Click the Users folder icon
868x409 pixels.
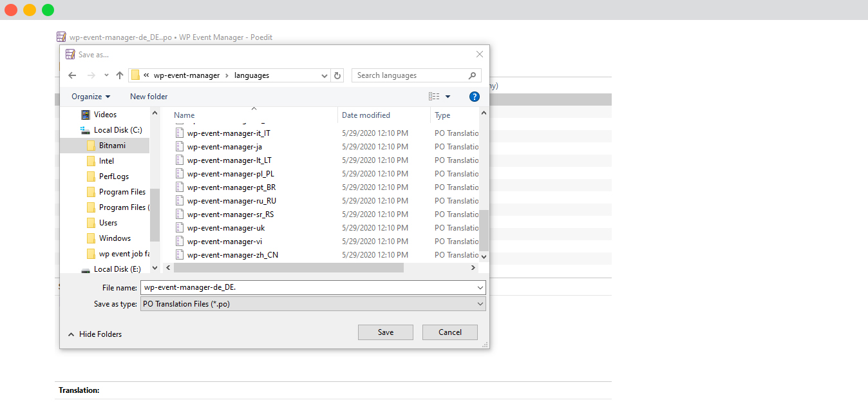(91, 223)
